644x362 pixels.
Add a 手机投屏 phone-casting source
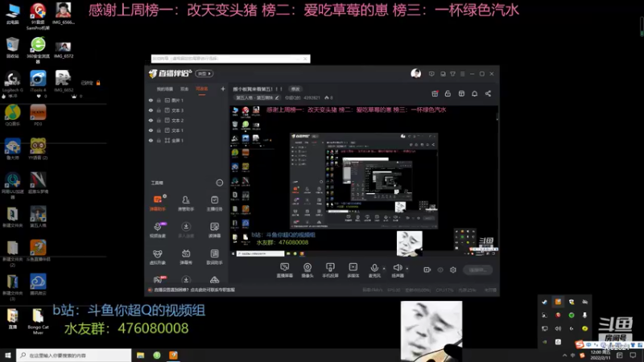tap(330, 270)
